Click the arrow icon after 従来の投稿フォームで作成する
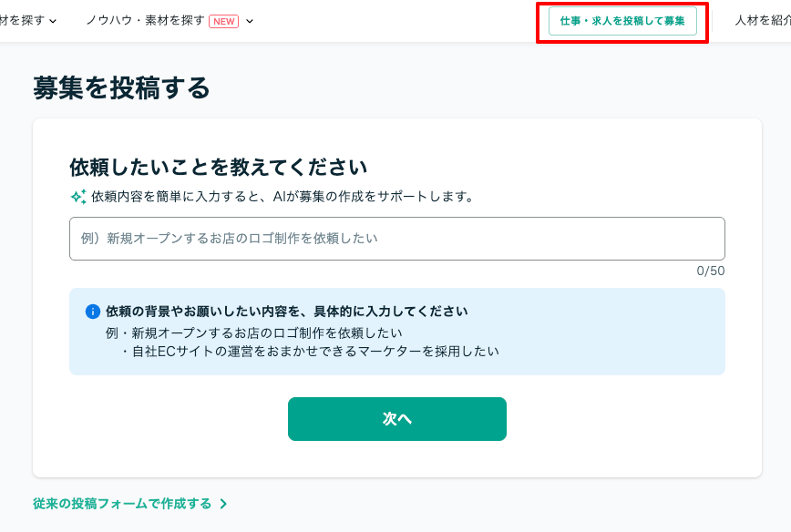Viewport: 791px width, 532px height. [x=223, y=504]
